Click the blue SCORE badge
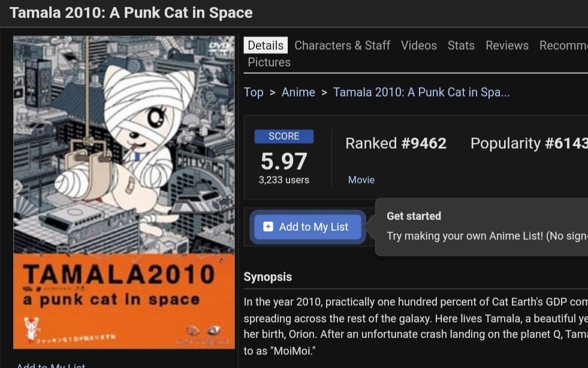Viewport: 588px width, 368px height. [x=284, y=136]
